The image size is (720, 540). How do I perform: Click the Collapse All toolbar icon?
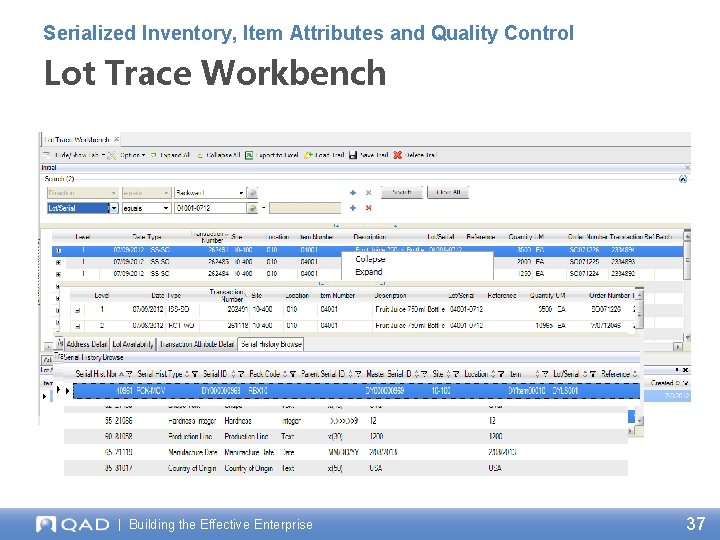(200, 155)
